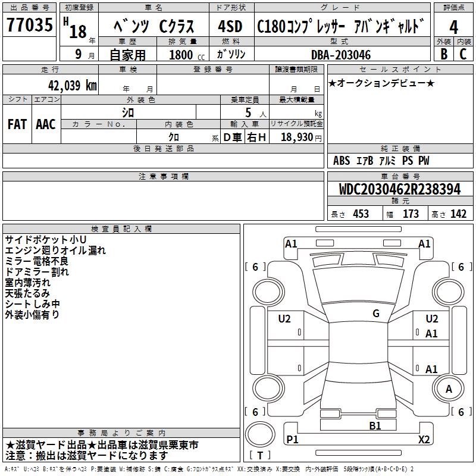Select the interior color value クロ
This screenshot has width=476, height=476.
coord(174,137)
